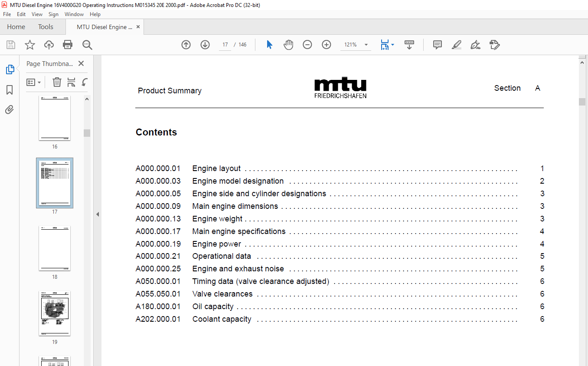Zoom in with the plus icon
Image resolution: width=588 pixels, height=366 pixels.
point(327,45)
